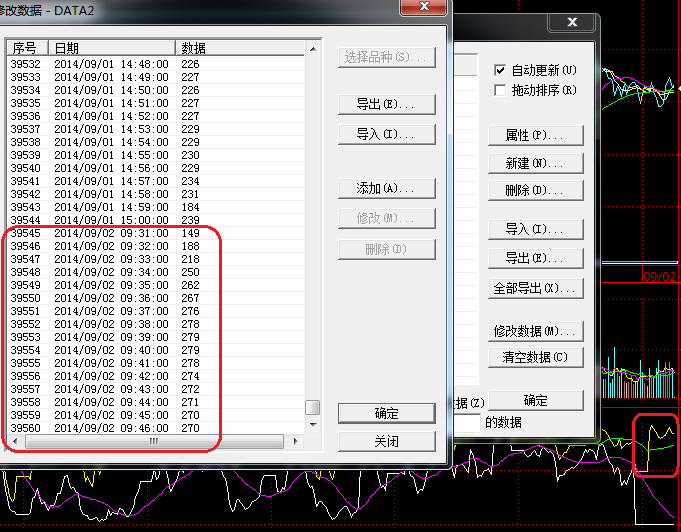Screen dimensions: 681x532
Task: Click the 09/02 date label on chart
Action: 659,276
